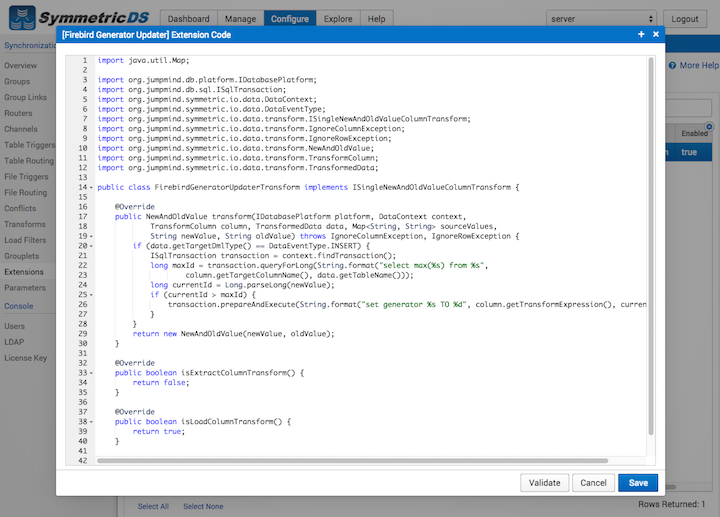This screenshot has width=720, height=517.
Task: Collapse the class fold arrow at line 14
Action: (x=91, y=187)
